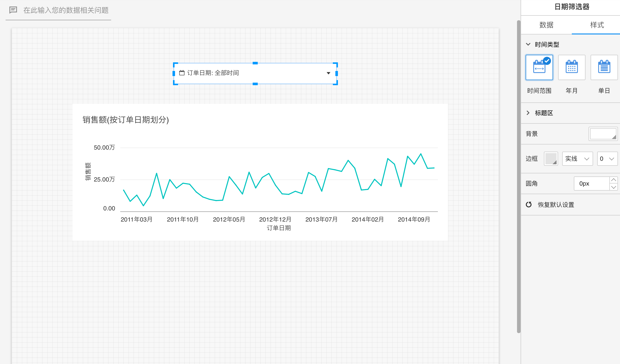620x364 pixels.
Task: Collapse the 时间类型 section
Action: [x=528, y=44]
